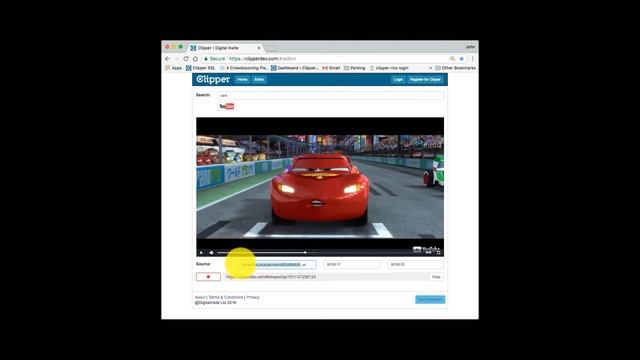
Task: Click the blue feedback button in footer
Action: click(430, 300)
